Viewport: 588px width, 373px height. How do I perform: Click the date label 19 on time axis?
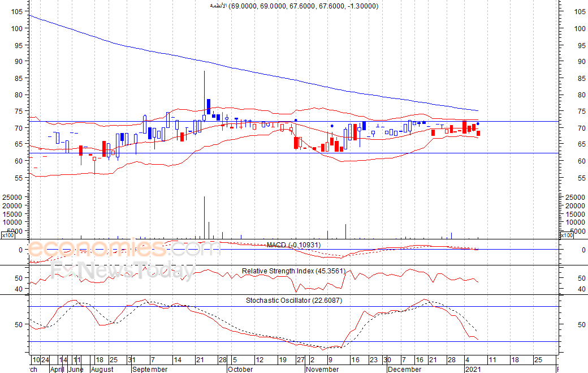pyautogui.click(x=282, y=360)
